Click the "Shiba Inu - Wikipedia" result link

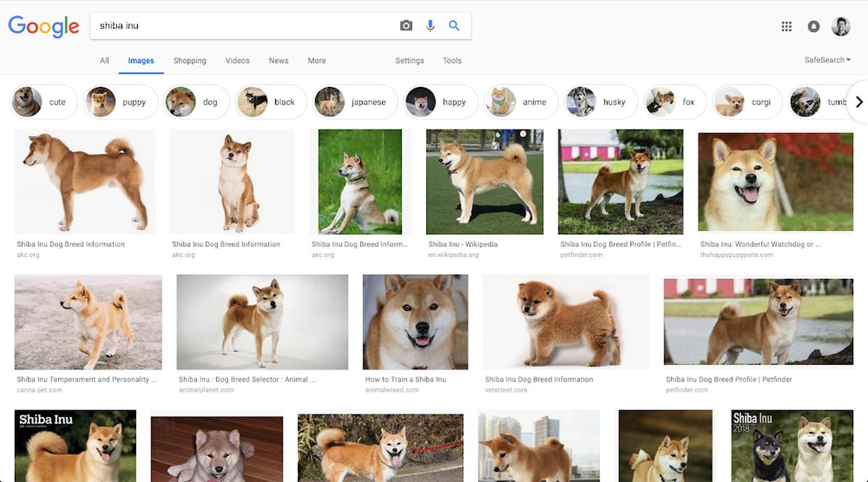coord(463,245)
